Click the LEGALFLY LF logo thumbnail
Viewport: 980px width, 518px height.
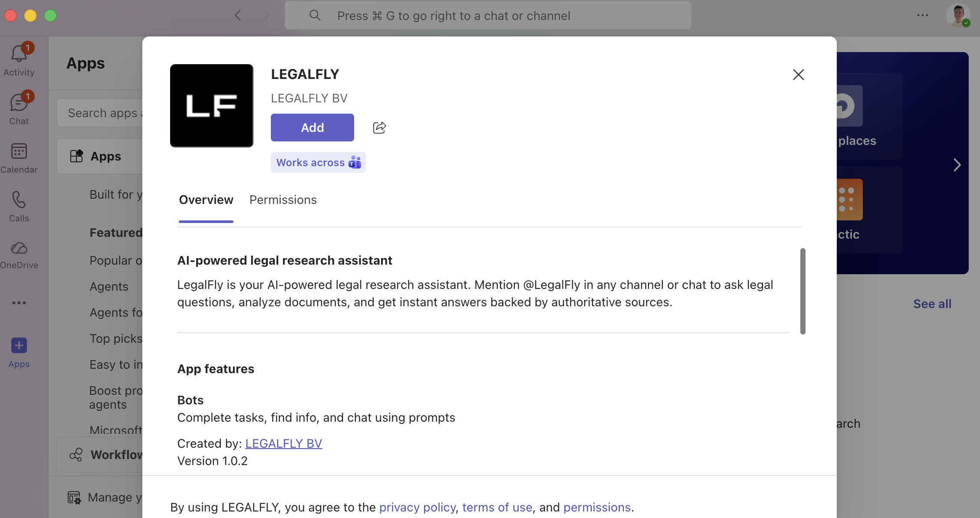tap(211, 105)
